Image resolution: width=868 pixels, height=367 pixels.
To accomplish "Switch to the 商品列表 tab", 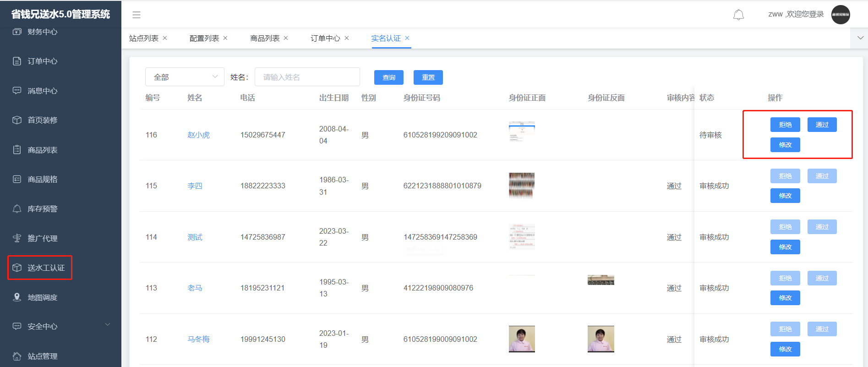I will [x=265, y=38].
